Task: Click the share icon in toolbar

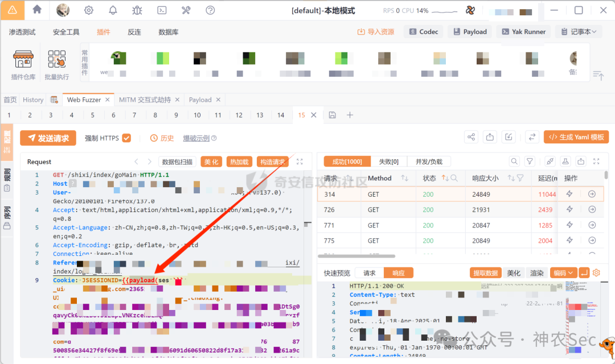Action: tap(471, 136)
